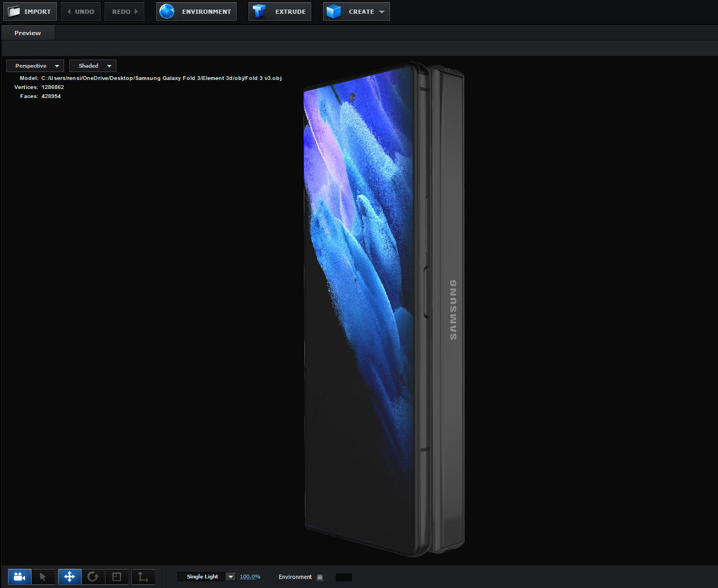Click the Import button

coord(30,11)
